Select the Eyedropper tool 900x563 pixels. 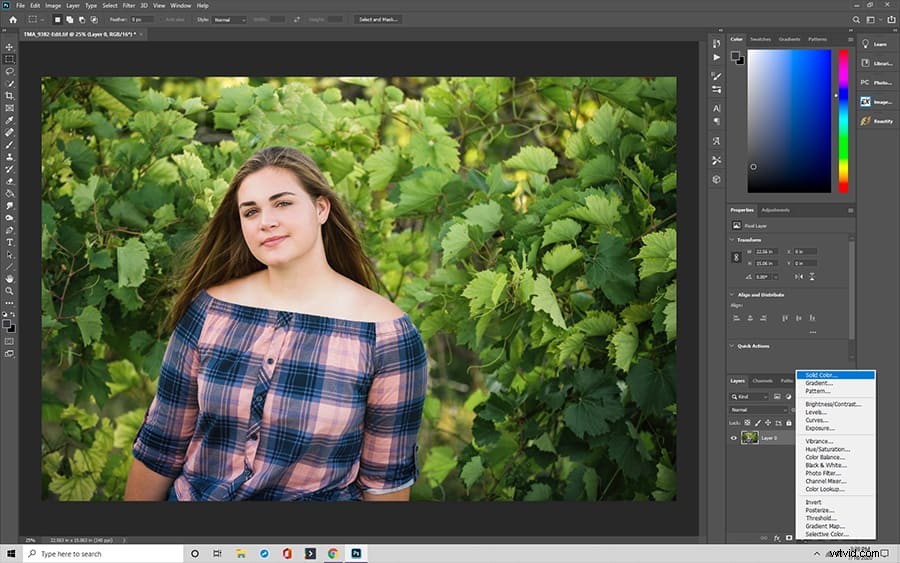tap(9, 120)
